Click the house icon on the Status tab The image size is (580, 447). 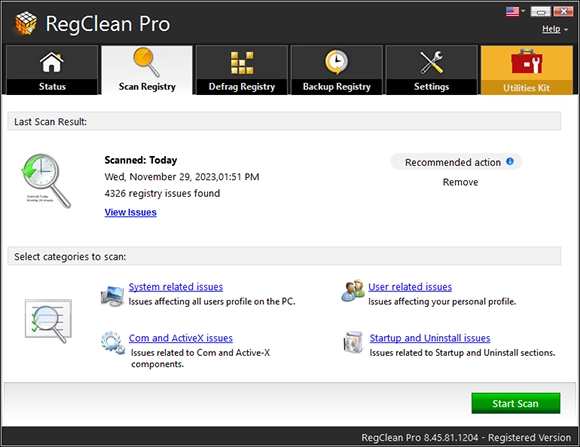click(52, 62)
